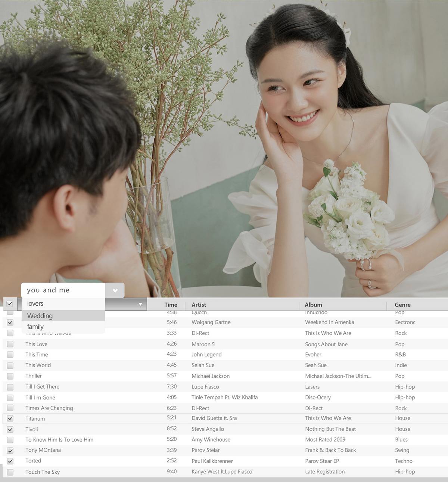Click artist 'Michaei Jackson'
This screenshot has width=448, height=489.
pos(211,376)
